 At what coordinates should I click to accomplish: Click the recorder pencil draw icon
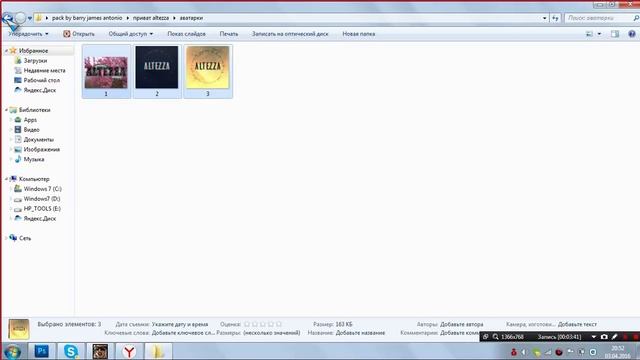coord(615,337)
